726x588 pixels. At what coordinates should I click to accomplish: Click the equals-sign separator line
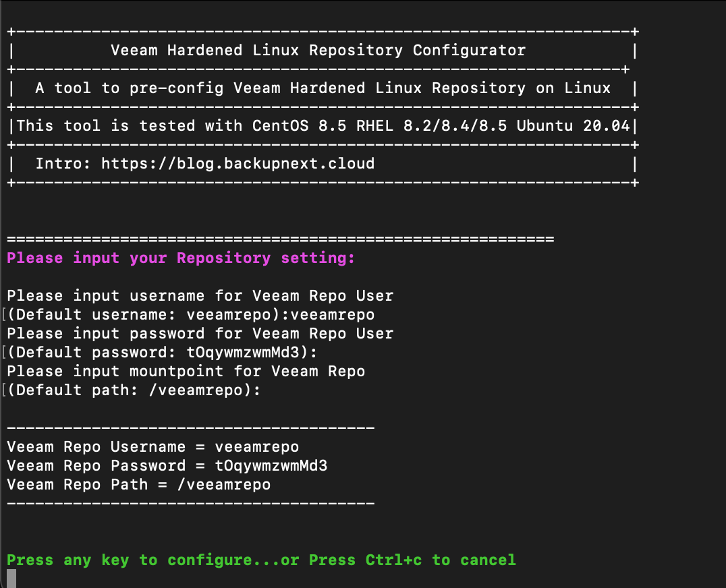(281, 239)
